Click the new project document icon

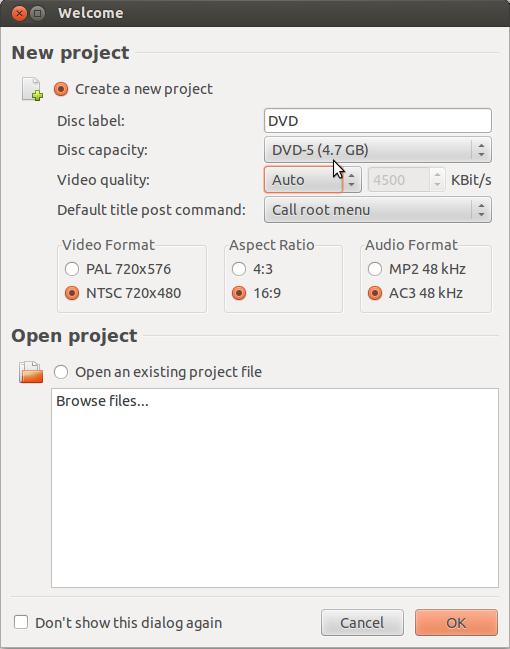click(32, 89)
